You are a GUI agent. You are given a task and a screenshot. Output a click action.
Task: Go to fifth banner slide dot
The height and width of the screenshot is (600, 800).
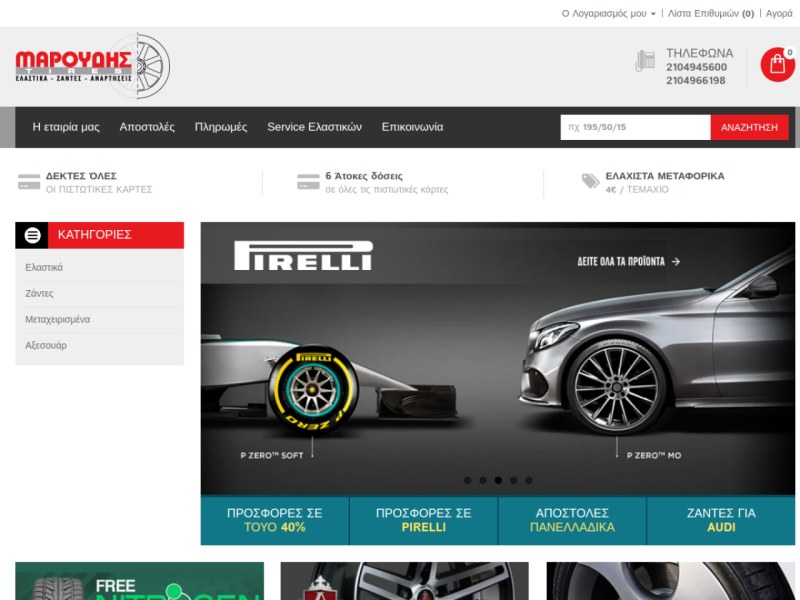tap(529, 480)
